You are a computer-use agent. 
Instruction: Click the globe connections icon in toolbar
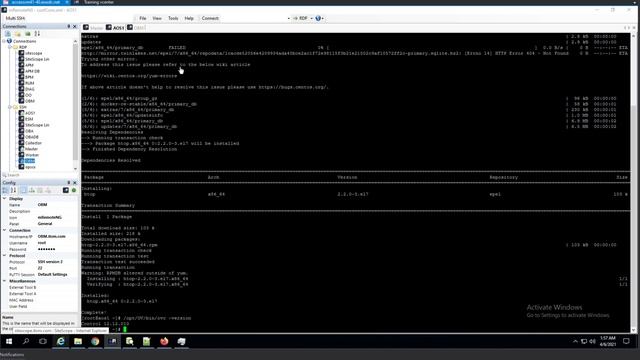(x=318, y=18)
